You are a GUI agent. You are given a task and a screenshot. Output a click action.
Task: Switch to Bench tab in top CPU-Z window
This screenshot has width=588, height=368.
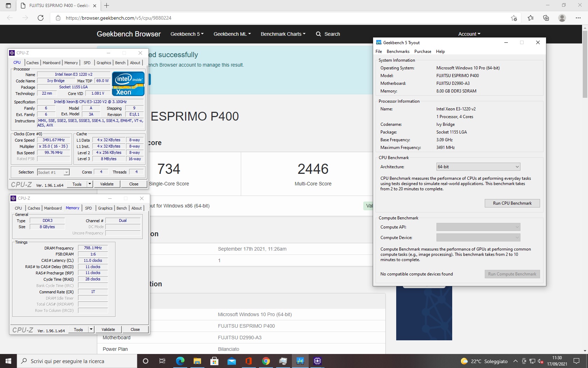120,63
